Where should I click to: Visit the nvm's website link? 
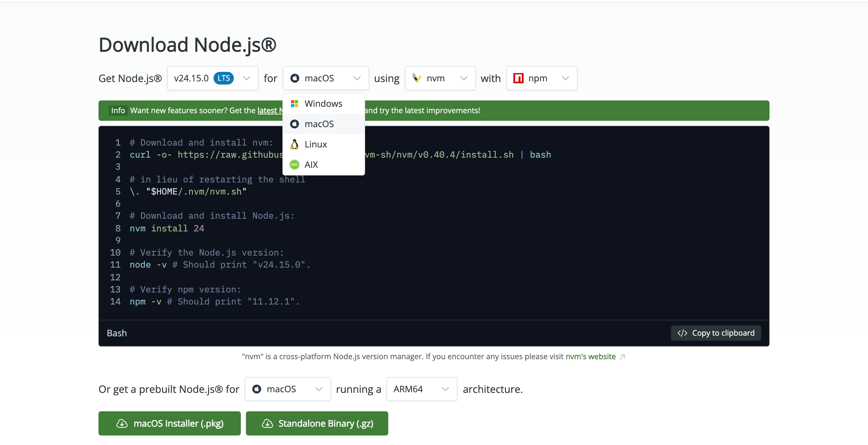[590, 357]
